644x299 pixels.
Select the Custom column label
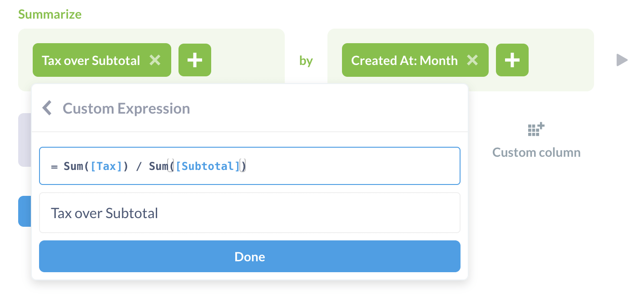pyautogui.click(x=536, y=152)
